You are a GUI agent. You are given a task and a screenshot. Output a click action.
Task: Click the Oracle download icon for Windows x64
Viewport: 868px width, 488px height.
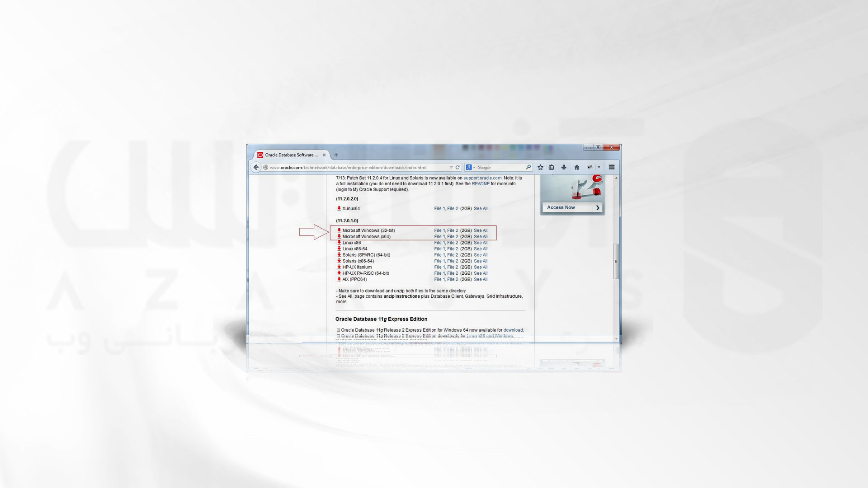339,237
